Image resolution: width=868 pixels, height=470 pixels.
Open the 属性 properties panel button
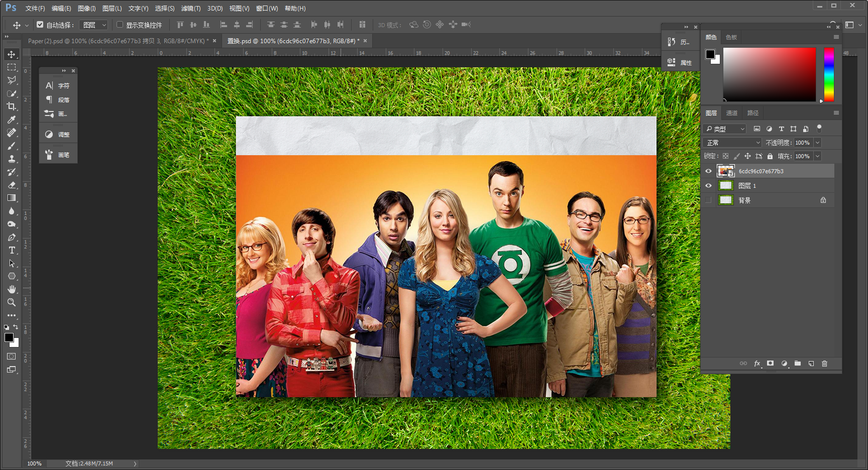tap(680, 63)
